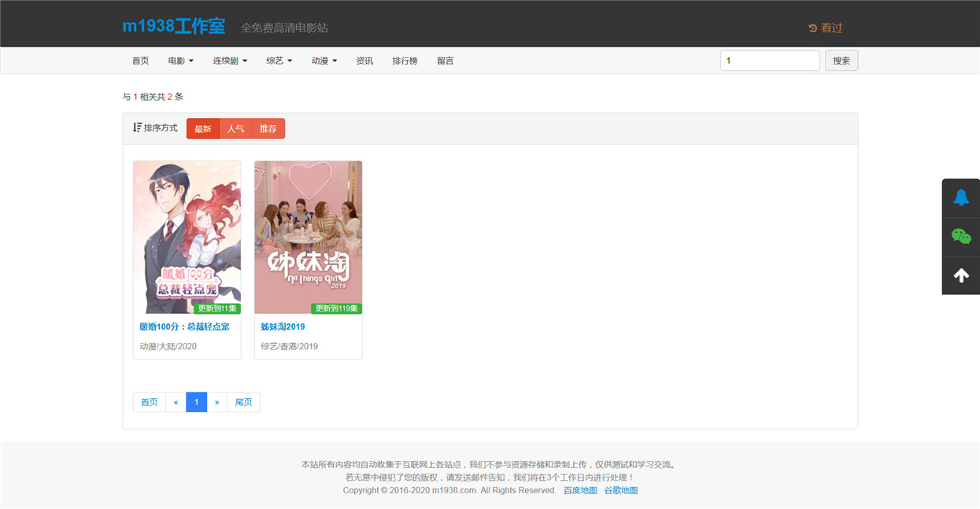
Task: Expand the 电影 dropdown menu
Action: (x=181, y=61)
